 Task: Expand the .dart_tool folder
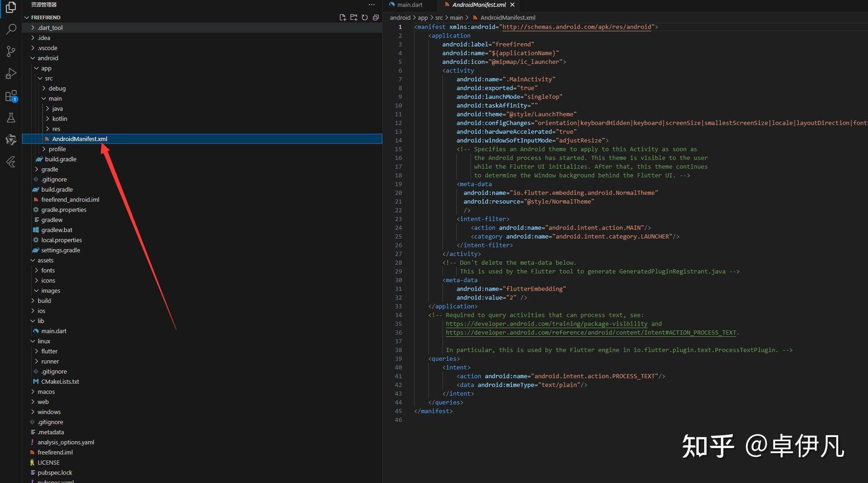click(202, 28)
